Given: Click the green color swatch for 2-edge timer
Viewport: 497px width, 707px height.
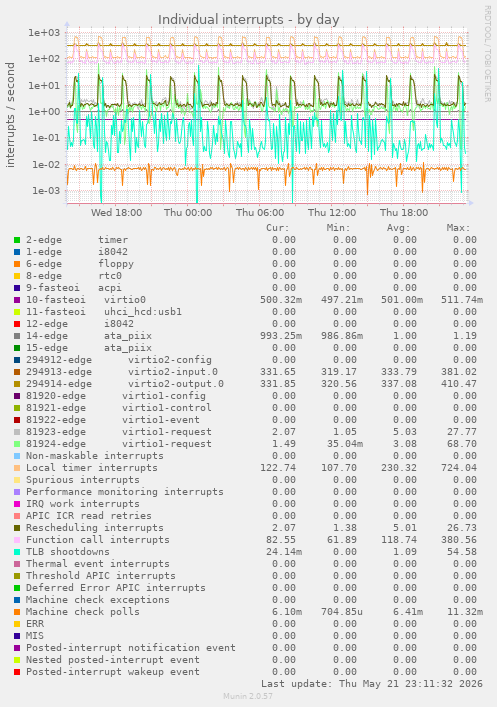Looking at the screenshot, I should 17,240.
